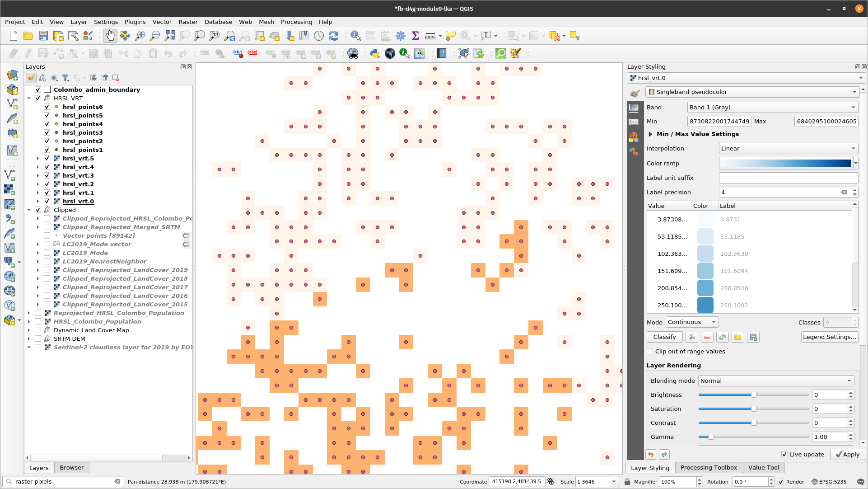
Task: Click the Coordinate input field
Action: point(517,482)
